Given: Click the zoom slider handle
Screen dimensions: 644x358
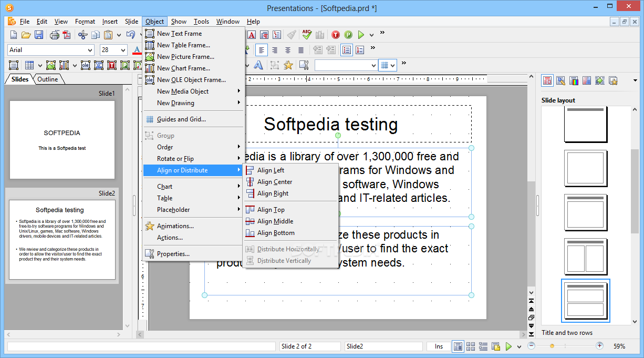Looking at the screenshot, I should (x=552, y=346).
